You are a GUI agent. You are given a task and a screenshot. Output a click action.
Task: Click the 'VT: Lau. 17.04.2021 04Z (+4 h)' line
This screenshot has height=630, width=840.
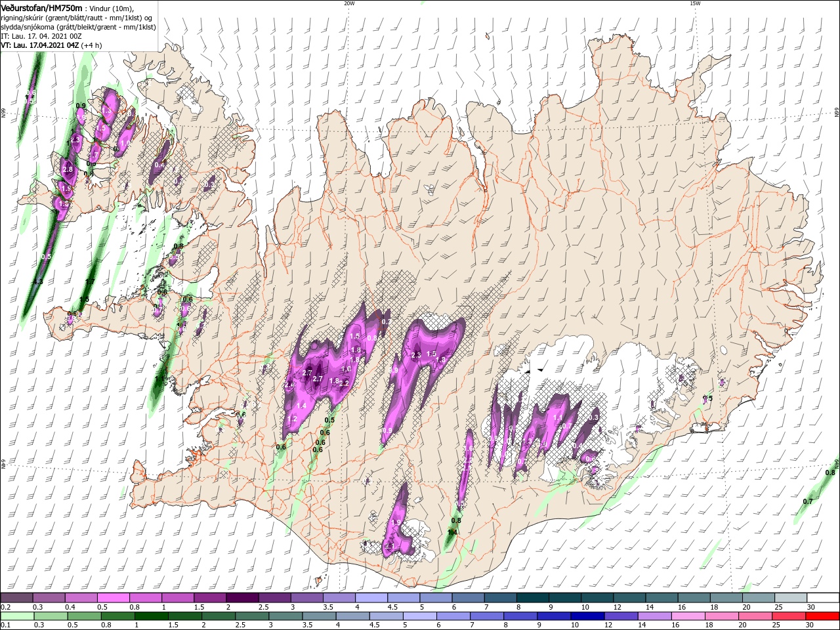pos(51,45)
